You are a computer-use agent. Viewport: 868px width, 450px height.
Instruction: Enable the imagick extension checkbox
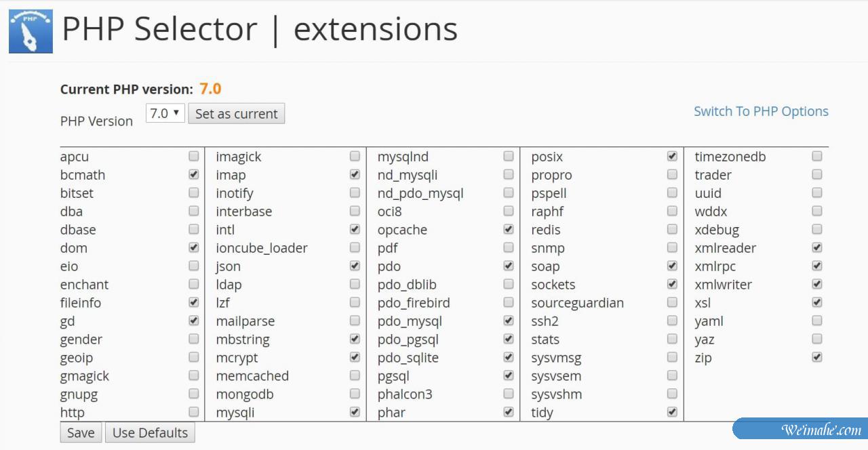(355, 157)
